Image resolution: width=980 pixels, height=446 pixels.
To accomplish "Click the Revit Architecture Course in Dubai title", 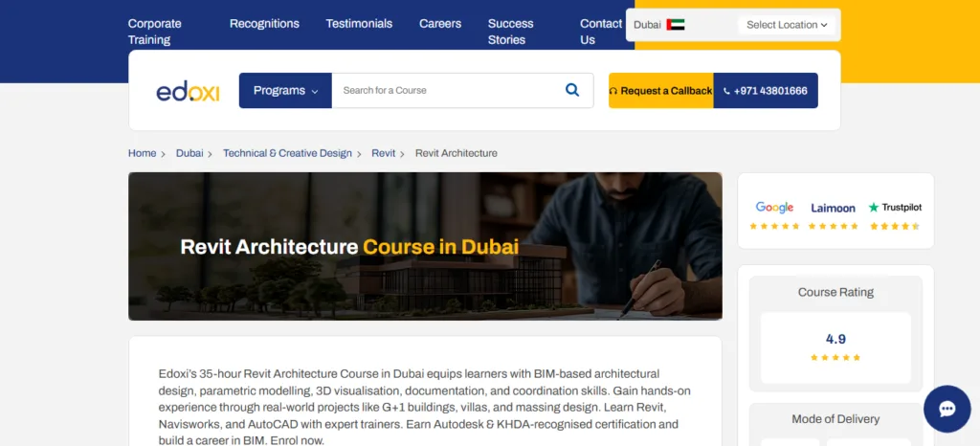I will click(349, 246).
